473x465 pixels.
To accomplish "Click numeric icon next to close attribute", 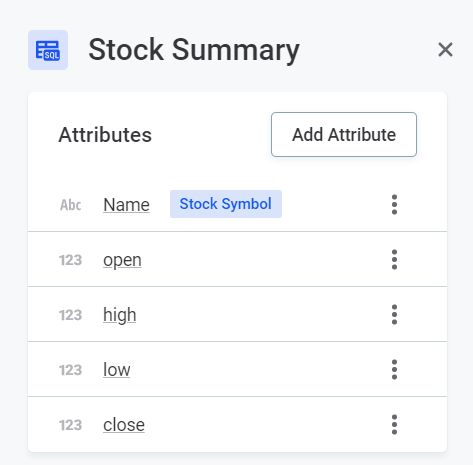I will [70, 425].
